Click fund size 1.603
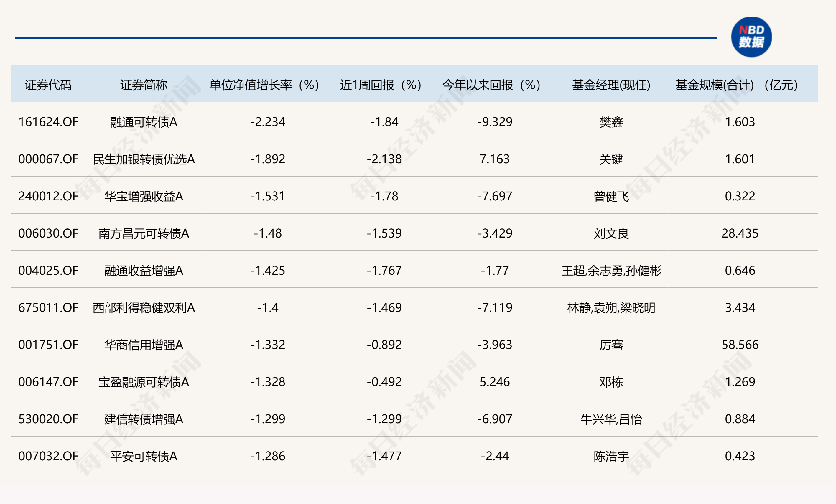The image size is (836, 504). (740, 122)
